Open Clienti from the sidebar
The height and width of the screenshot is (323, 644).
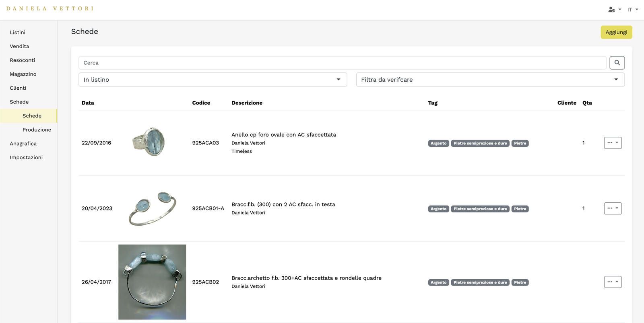pos(18,88)
